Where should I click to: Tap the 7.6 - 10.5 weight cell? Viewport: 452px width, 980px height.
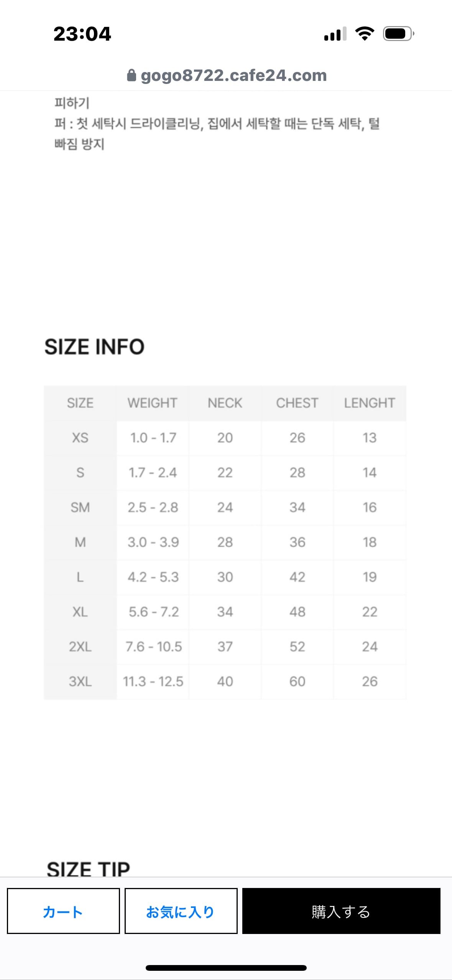(x=153, y=647)
